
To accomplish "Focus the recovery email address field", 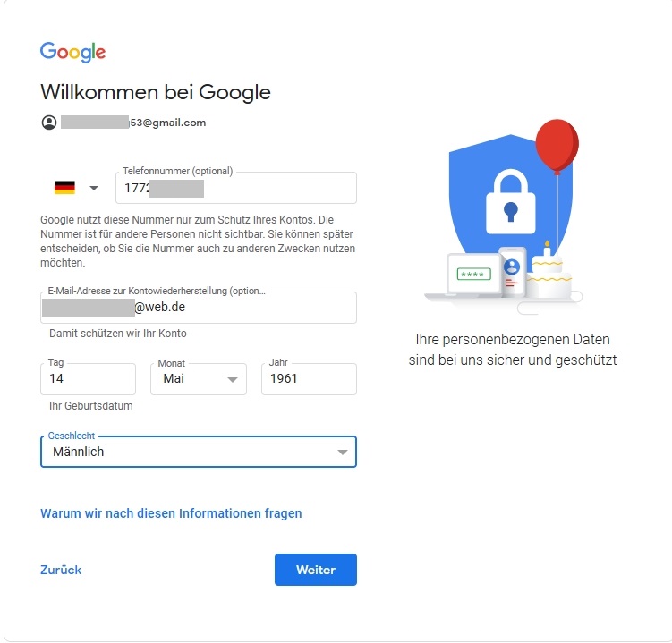I will tap(199, 308).
